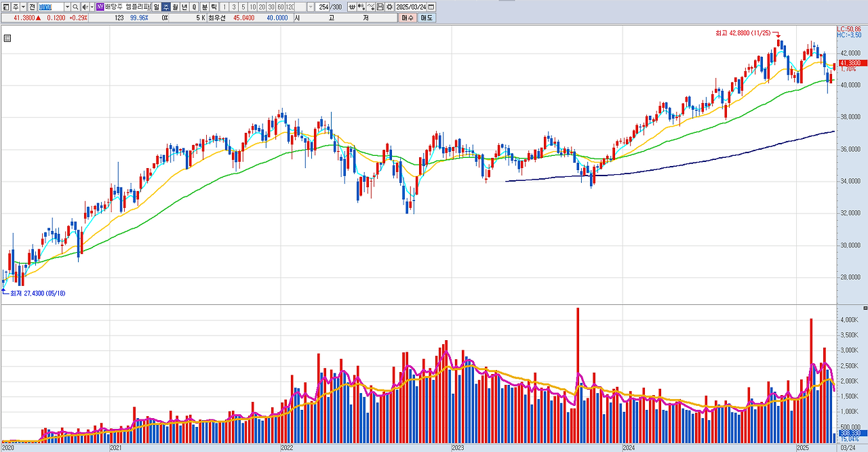Select the 60 interval button
This screenshot has height=452, width=868.
(281, 7)
